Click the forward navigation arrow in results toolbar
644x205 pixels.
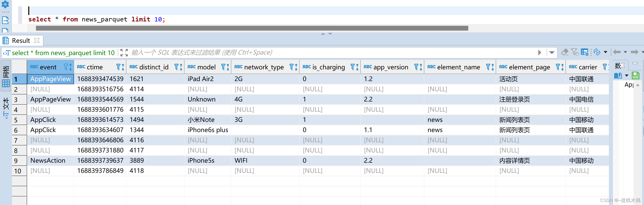tap(634, 52)
